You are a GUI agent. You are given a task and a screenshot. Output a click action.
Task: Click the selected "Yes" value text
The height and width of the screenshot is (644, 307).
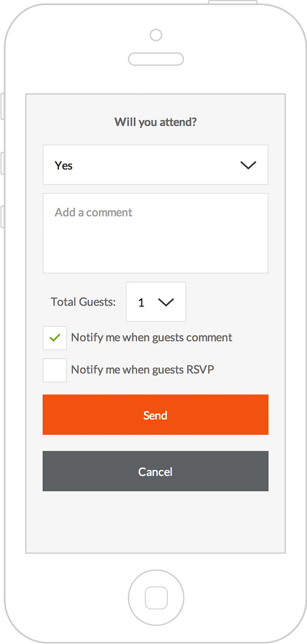click(64, 166)
